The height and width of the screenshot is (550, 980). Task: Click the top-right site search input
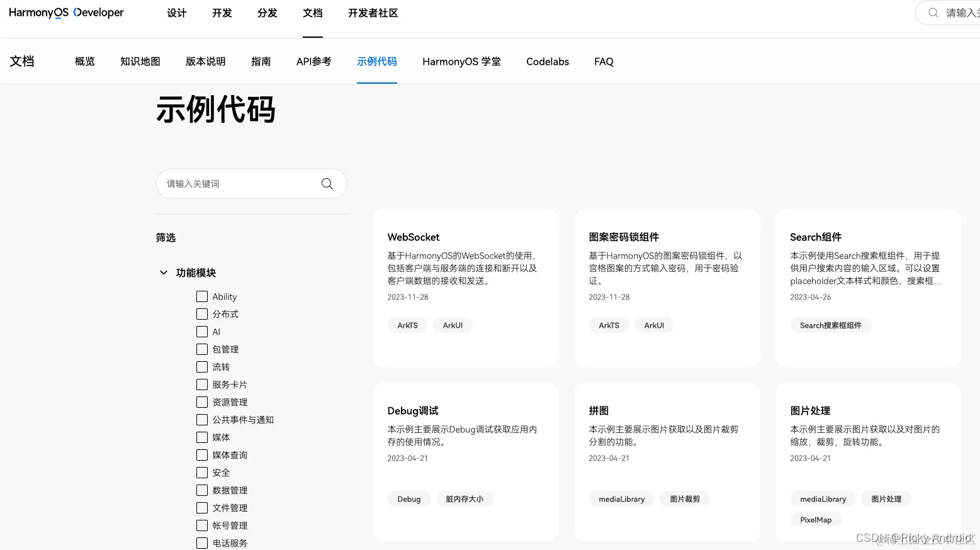point(948,13)
